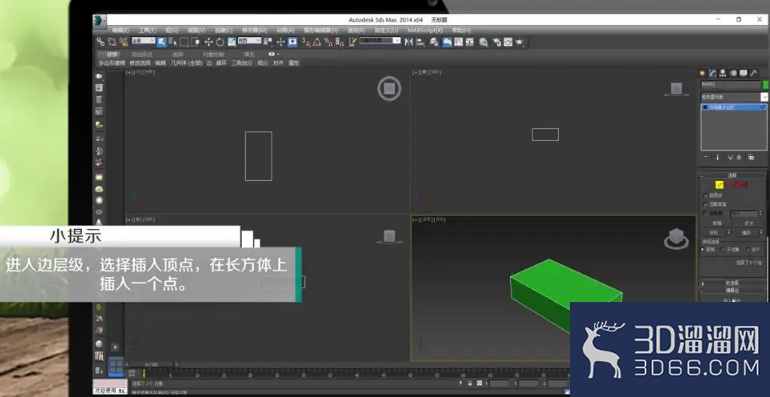This screenshot has height=397, width=770.
Task: Click the 扩大 selection button
Action: (x=748, y=223)
